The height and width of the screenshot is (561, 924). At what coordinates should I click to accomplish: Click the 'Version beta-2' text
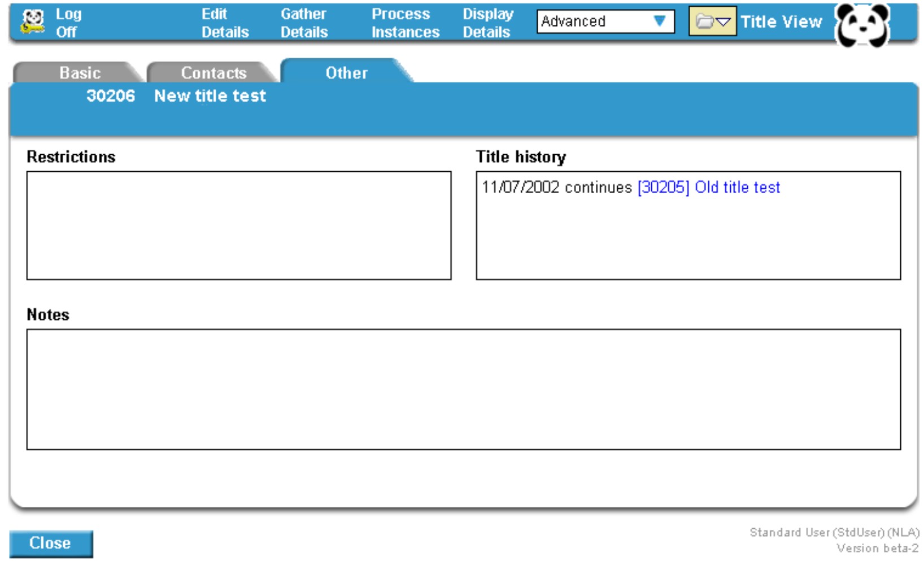pyautogui.click(x=878, y=548)
